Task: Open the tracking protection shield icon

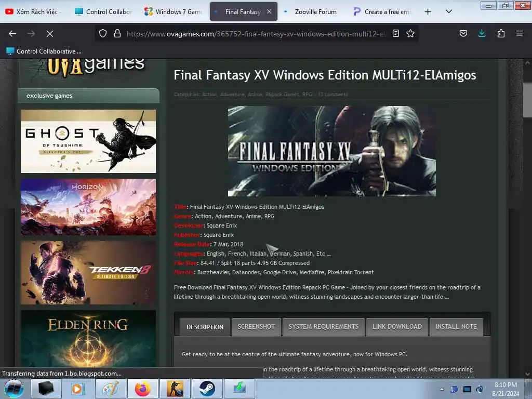Action: [103, 33]
